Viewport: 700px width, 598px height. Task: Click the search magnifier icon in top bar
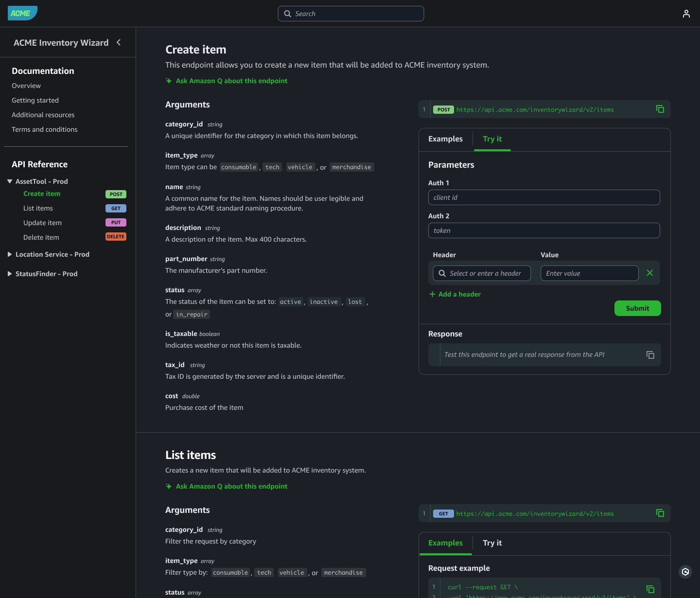(x=287, y=14)
